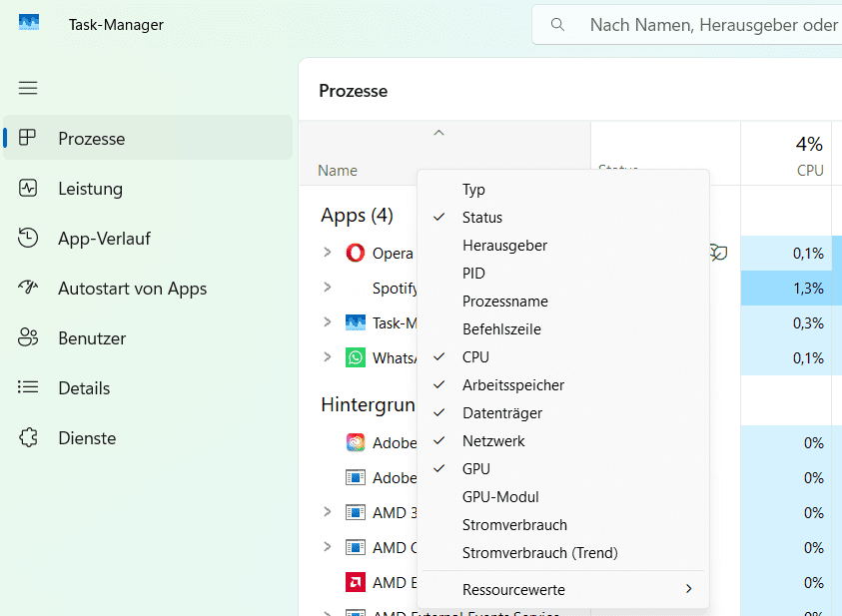Click the Adobe Creative Cloud icon
This screenshot has width=842, height=616.
point(355,442)
